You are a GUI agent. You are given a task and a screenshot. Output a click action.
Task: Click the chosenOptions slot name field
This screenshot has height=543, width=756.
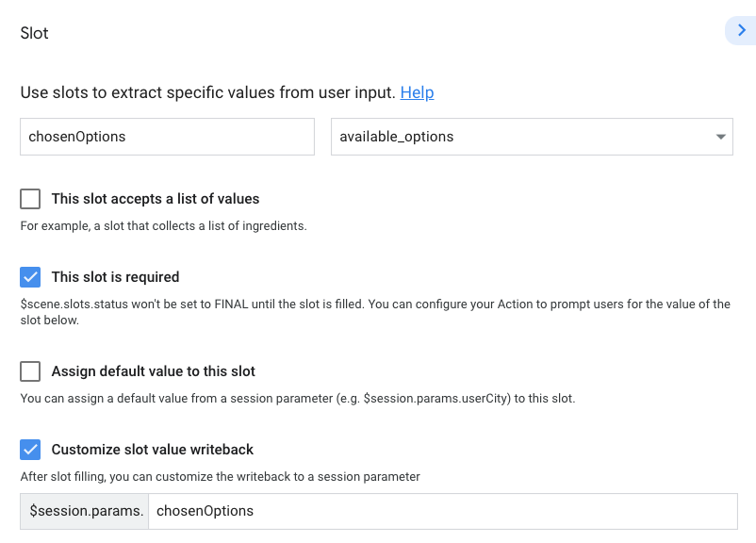(x=167, y=137)
